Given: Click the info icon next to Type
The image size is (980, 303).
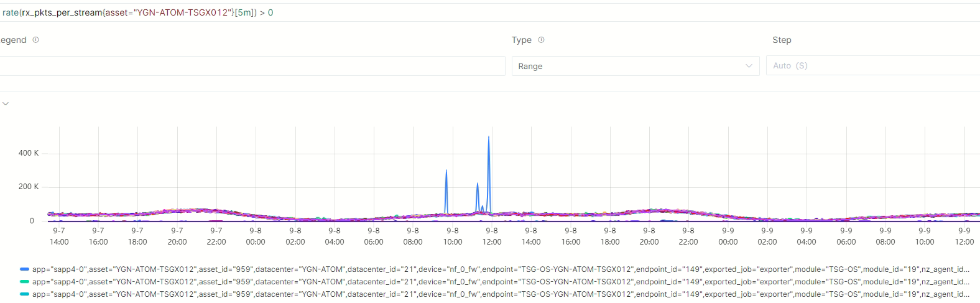Looking at the screenshot, I should pyautogui.click(x=541, y=40).
